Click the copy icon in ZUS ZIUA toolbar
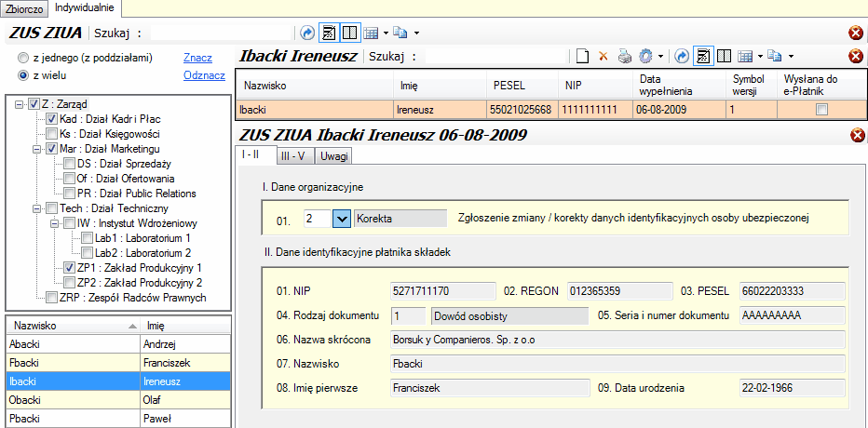This screenshot has width=868, height=428. pos(400,33)
